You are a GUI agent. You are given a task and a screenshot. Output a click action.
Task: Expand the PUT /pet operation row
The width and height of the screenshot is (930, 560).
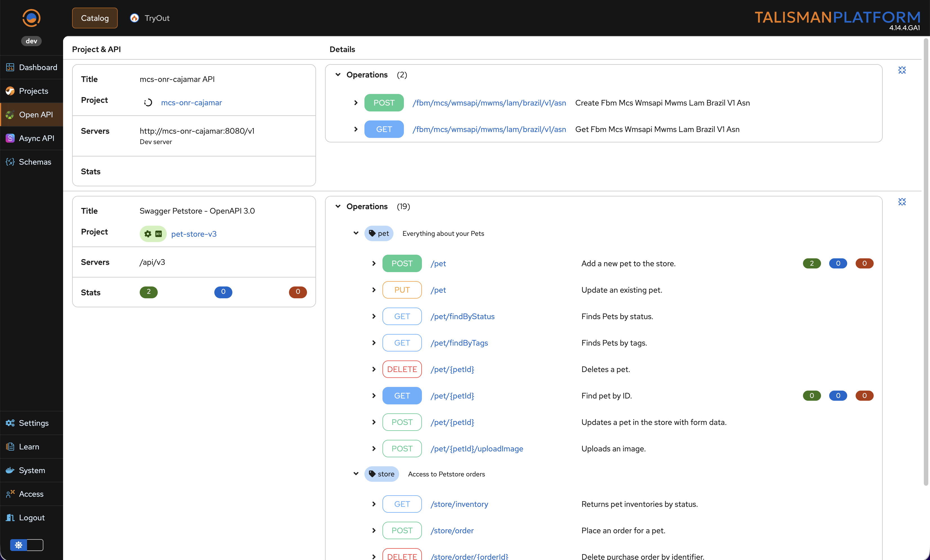pyautogui.click(x=374, y=290)
